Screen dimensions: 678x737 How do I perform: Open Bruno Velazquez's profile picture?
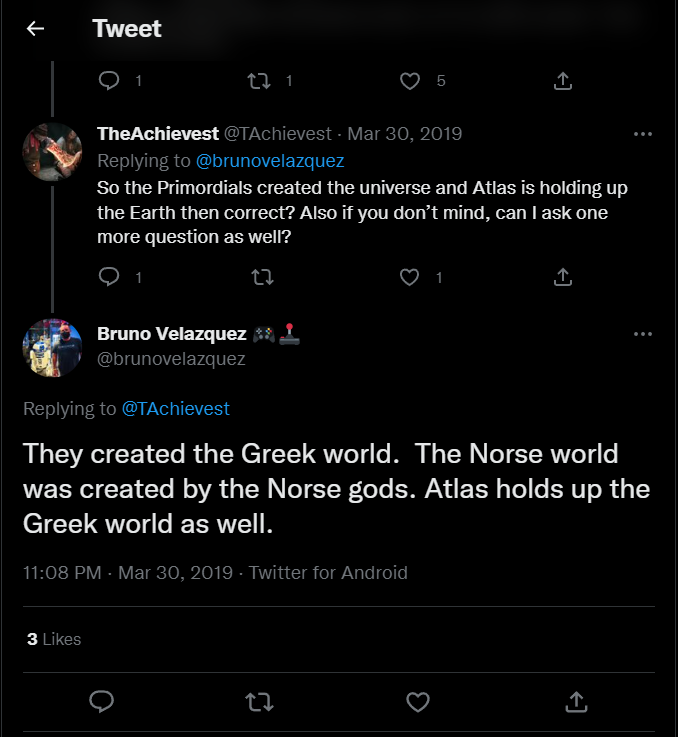tap(52, 347)
